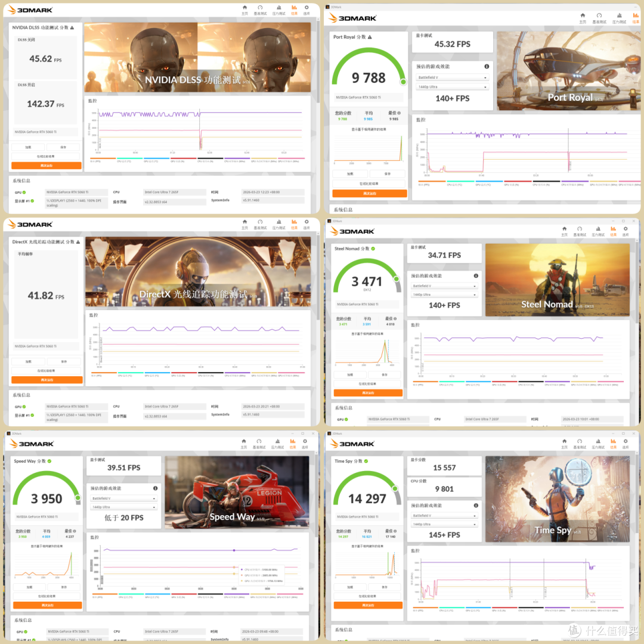Open the 1440p Ultra dropdown in Port Royal window
644x644 pixels.
pos(452,86)
